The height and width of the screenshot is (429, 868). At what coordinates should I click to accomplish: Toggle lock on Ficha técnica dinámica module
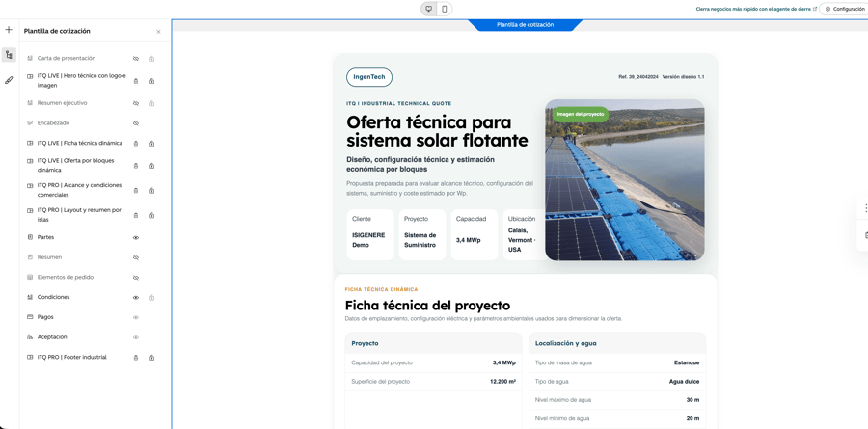pyautogui.click(x=151, y=144)
